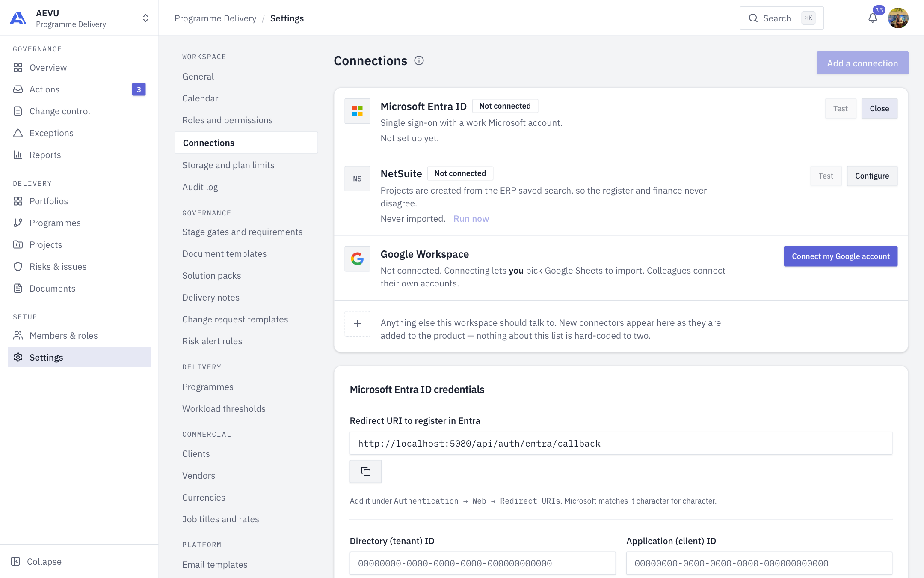Open Risks & issues
This screenshot has width=924, height=578.
pos(79,267)
